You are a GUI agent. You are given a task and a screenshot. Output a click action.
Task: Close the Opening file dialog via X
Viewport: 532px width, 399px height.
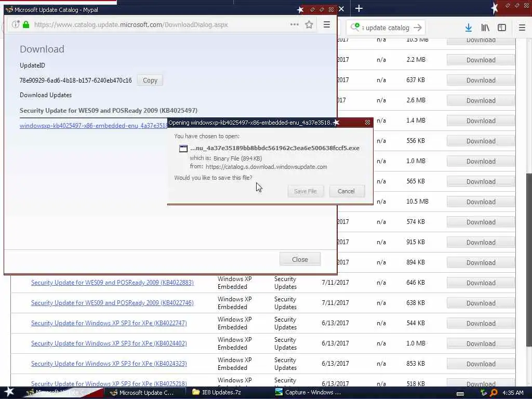pyautogui.click(x=367, y=123)
